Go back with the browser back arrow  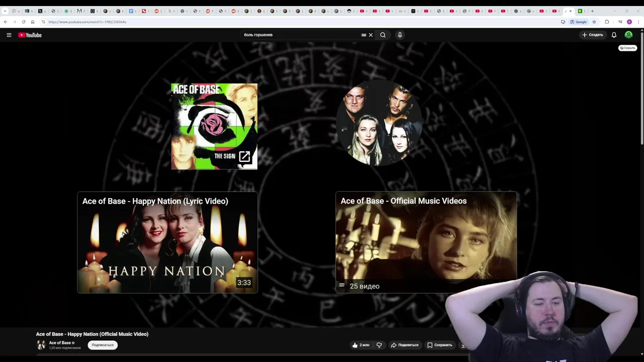point(6,22)
